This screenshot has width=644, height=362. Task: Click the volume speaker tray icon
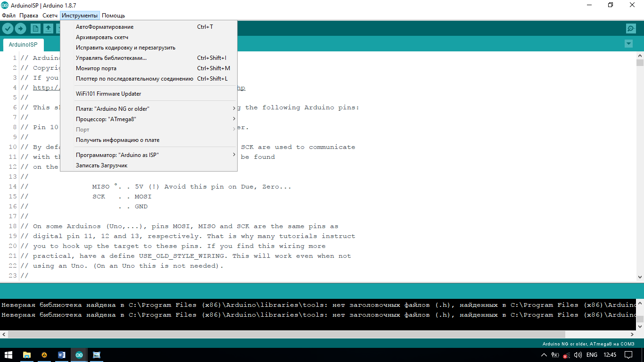(578, 355)
